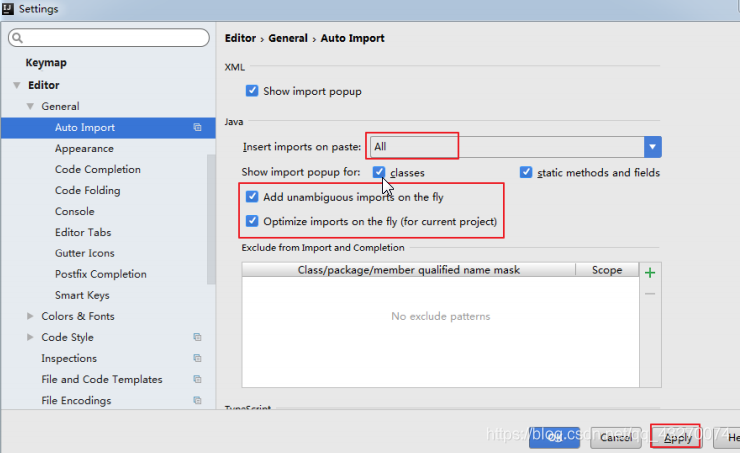Collapse the Editor tree node
The height and width of the screenshot is (453, 740).
(x=17, y=85)
